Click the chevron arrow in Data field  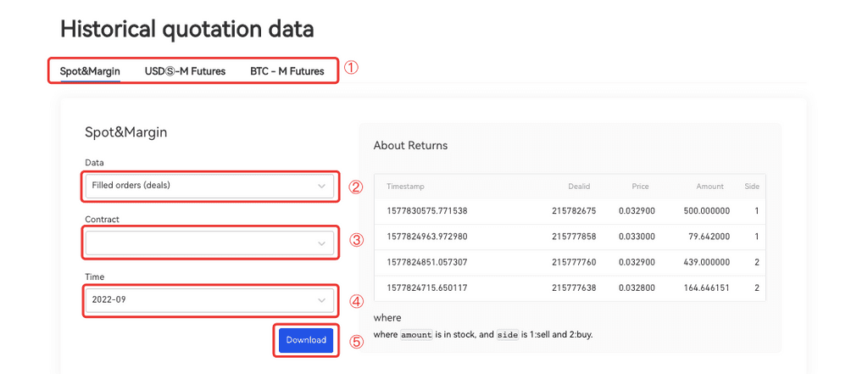(321, 186)
